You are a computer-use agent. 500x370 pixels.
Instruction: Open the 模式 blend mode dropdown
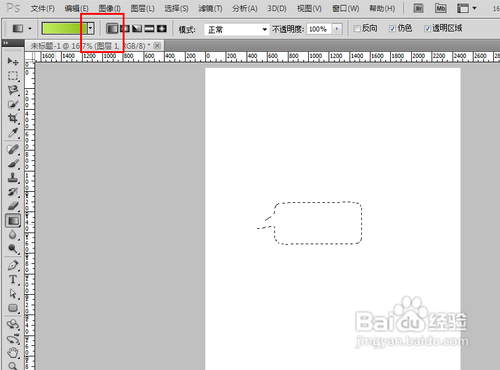click(x=236, y=30)
